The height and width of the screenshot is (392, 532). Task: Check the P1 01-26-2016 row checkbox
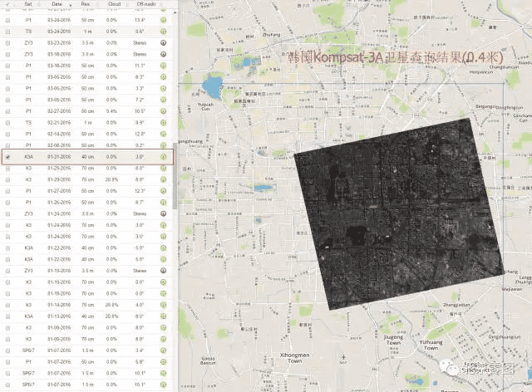point(7,203)
